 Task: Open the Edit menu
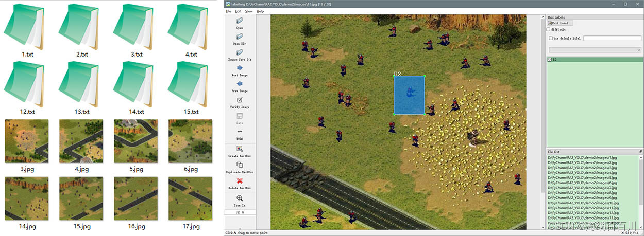click(x=238, y=11)
